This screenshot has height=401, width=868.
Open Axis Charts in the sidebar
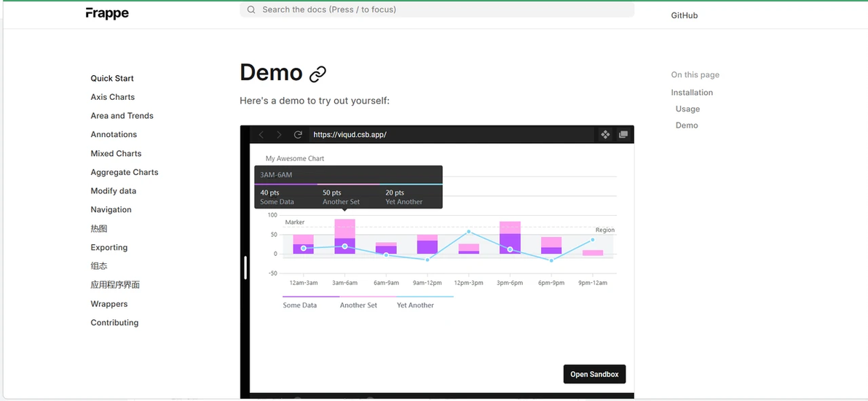click(112, 97)
